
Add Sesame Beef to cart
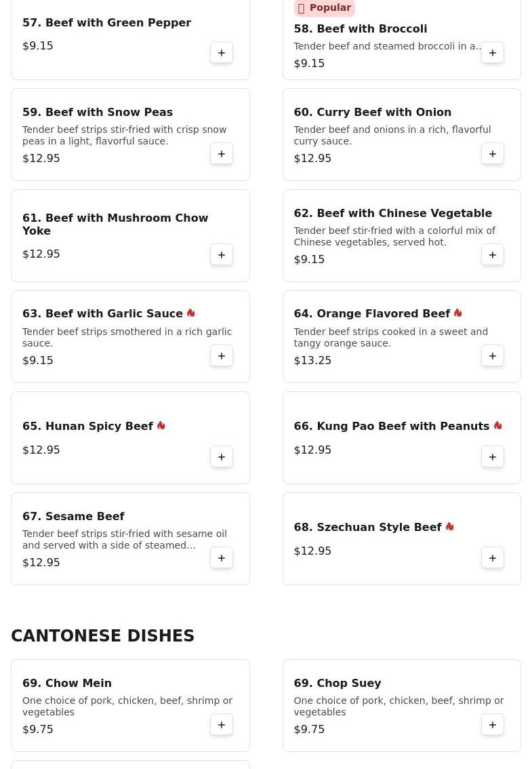click(x=222, y=558)
